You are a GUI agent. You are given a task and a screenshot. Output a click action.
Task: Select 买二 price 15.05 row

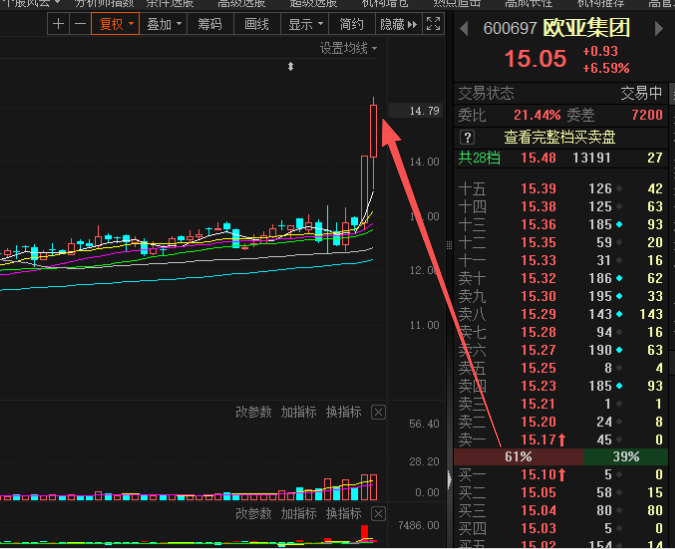(x=561, y=493)
